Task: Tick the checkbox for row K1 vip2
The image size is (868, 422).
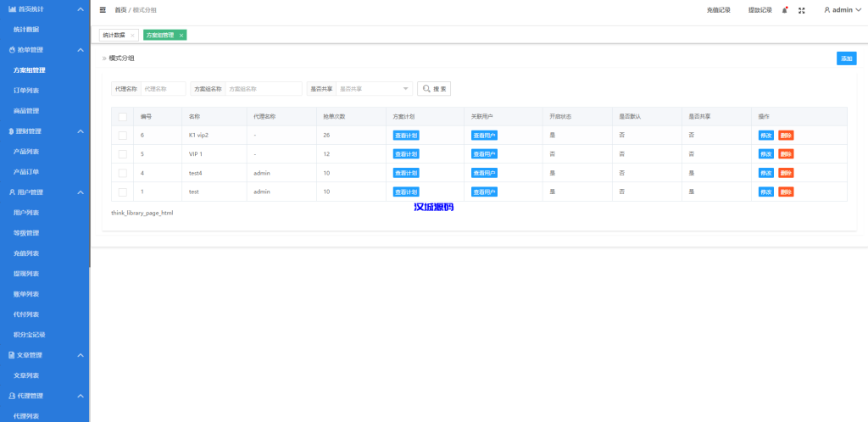Action: point(122,136)
